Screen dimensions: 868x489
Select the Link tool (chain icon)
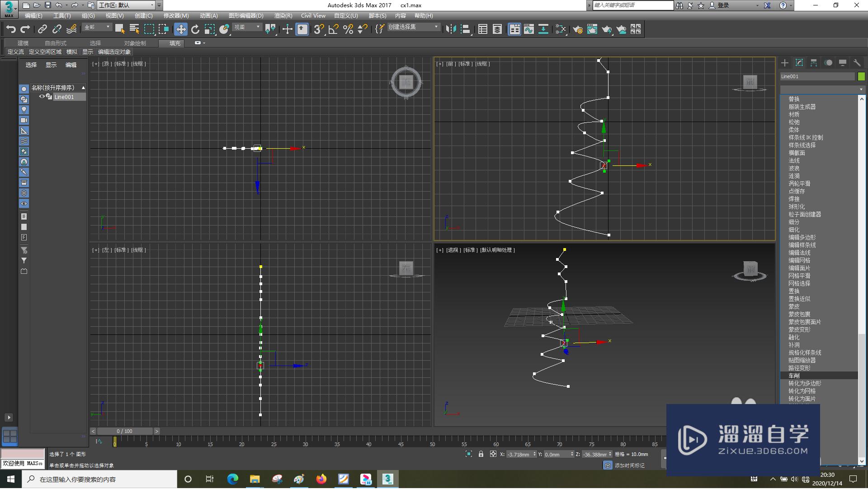click(x=42, y=29)
